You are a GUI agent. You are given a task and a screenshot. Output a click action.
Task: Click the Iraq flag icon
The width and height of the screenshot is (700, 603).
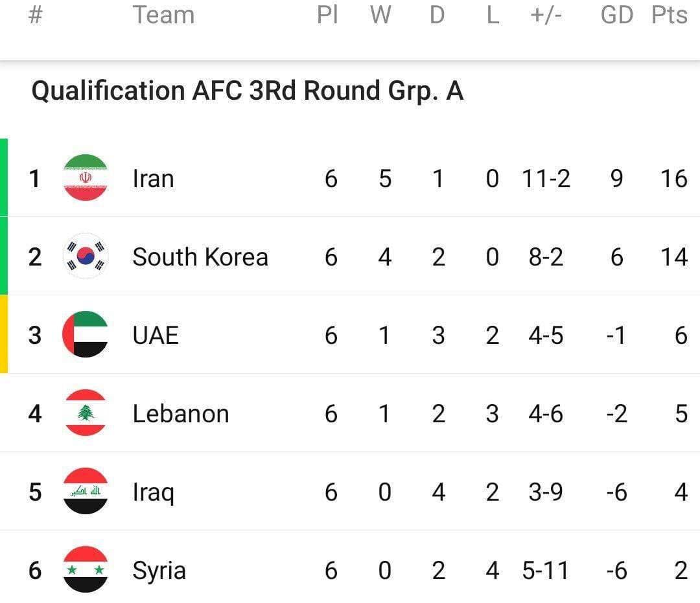[85, 492]
